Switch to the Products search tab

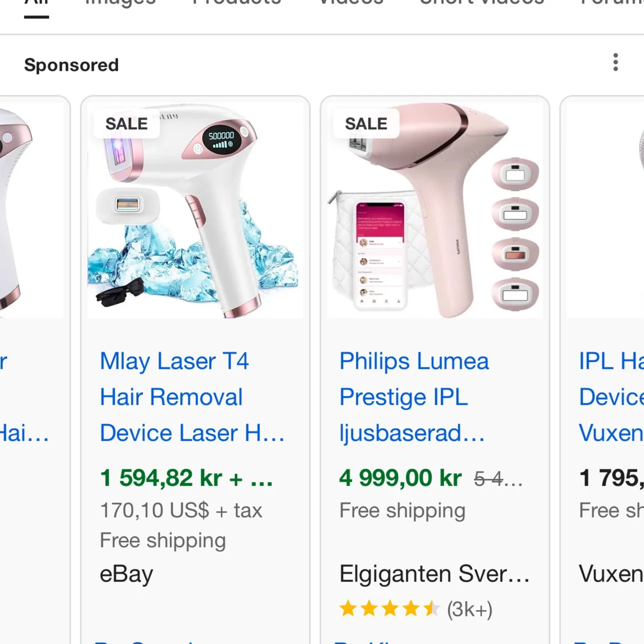tap(236, 3)
